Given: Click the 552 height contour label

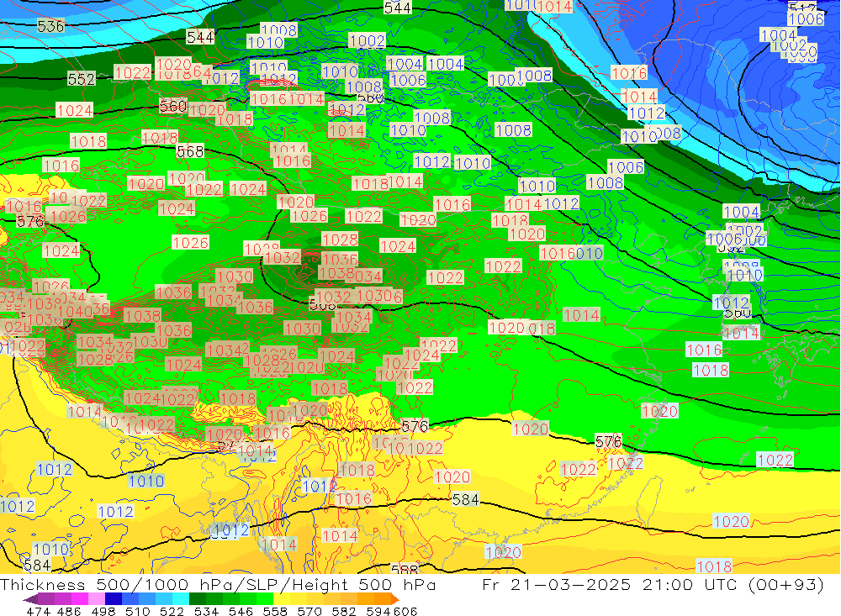Looking at the screenshot, I should pos(82,79).
